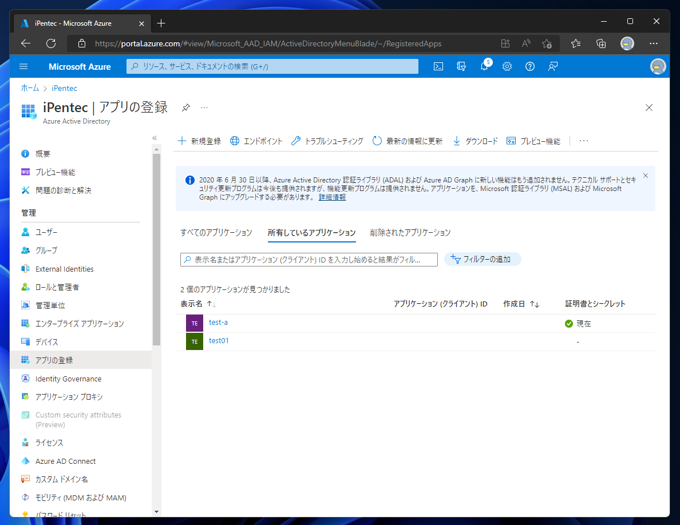The image size is (680, 525).
Task: Open the feedback icon in the top bar
Action: (x=552, y=66)
